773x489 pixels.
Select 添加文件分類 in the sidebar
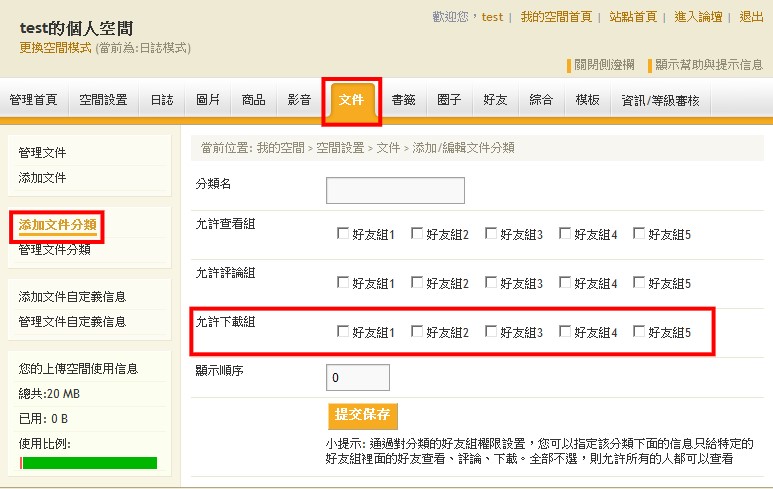coord(57,224)
